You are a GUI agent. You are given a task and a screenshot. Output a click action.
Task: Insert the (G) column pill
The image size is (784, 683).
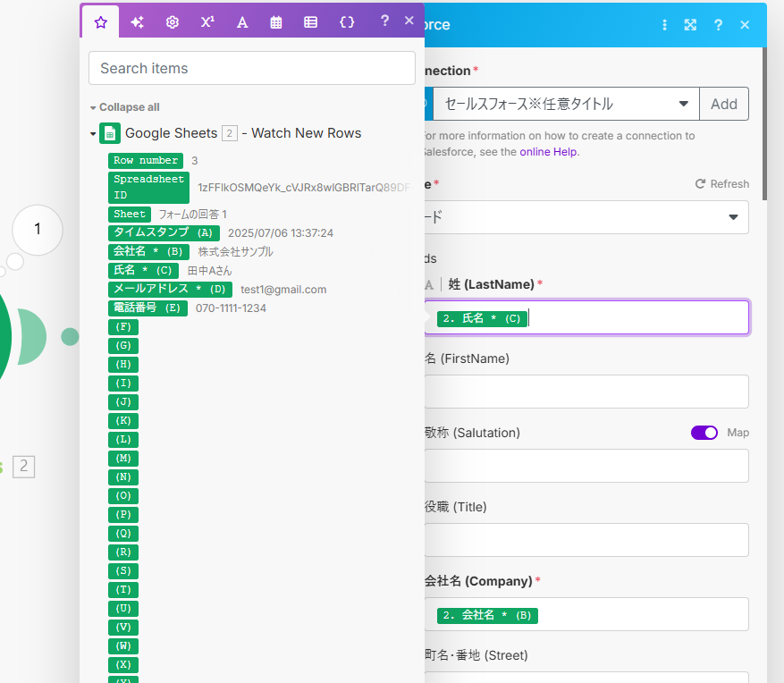coord(123,345)
